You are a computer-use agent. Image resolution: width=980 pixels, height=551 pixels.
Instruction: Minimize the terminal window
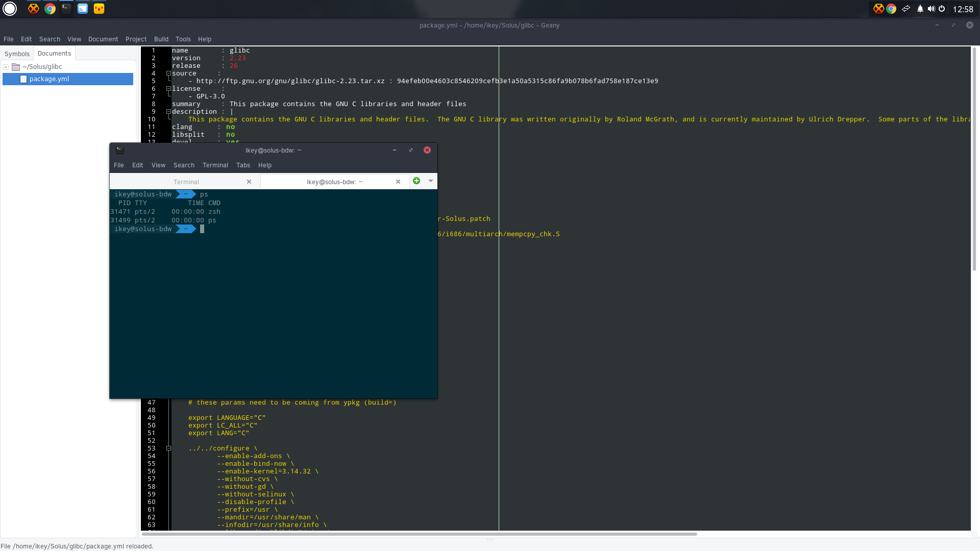point(395,150)
